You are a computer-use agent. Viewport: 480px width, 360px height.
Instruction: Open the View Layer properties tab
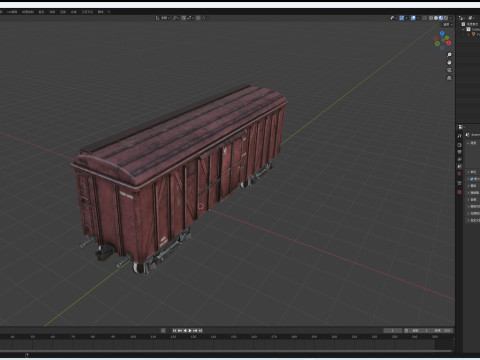(460, 159)
